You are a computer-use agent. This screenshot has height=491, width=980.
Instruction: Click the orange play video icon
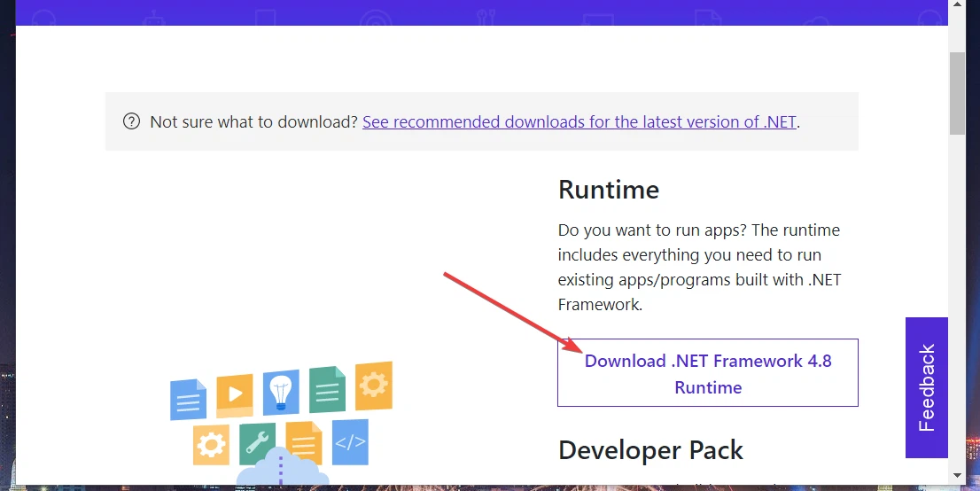tap(235, 394)
